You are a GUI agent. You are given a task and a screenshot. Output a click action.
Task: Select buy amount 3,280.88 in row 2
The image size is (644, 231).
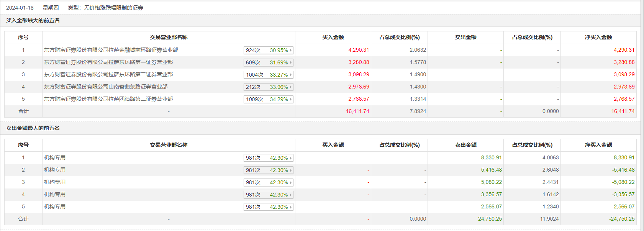click(359, 62)
